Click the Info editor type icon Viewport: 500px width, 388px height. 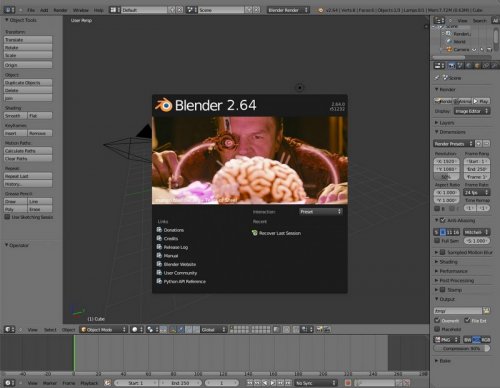click(9, 10)
